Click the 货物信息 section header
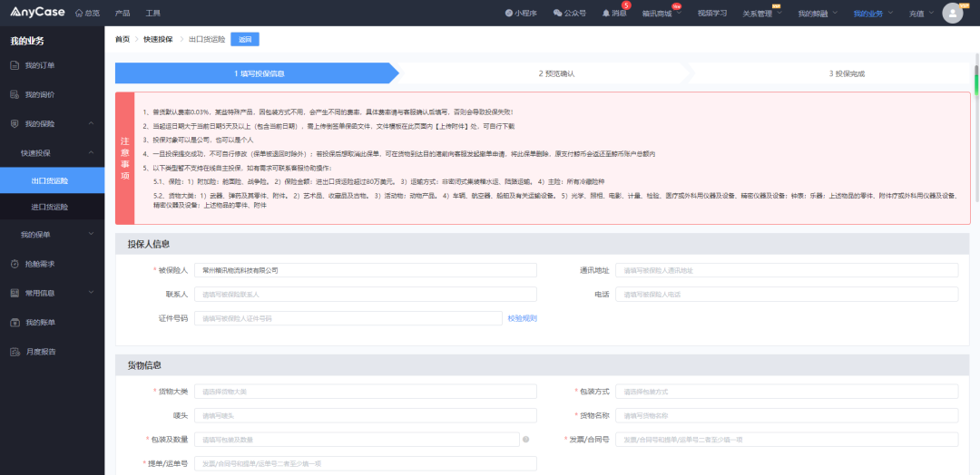 point(542,365)
